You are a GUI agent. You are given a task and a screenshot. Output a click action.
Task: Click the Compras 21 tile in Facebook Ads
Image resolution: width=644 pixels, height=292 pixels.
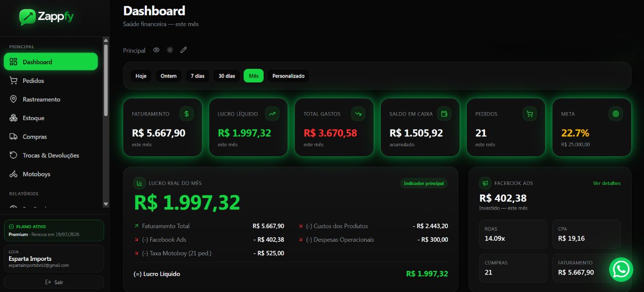coord(513,268)
